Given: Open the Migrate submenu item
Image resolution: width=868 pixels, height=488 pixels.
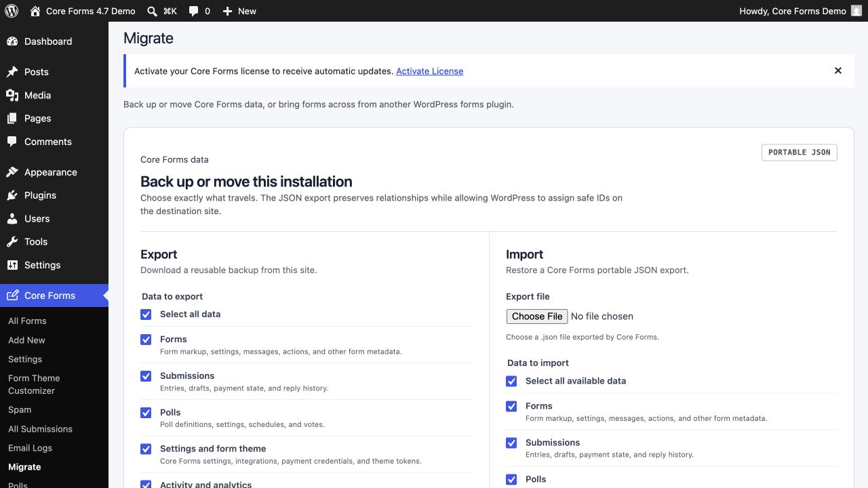Looking at the screenshot, I should [x=24, y=467].
